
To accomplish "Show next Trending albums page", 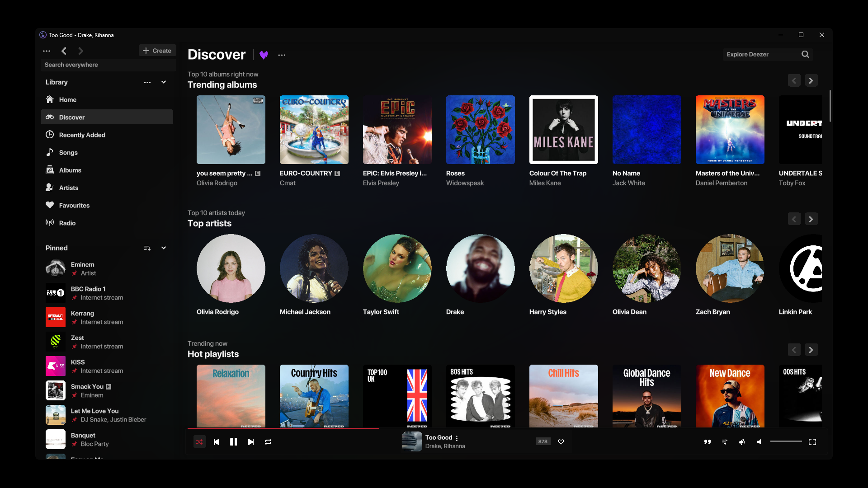I will click(x=811, y=81).
